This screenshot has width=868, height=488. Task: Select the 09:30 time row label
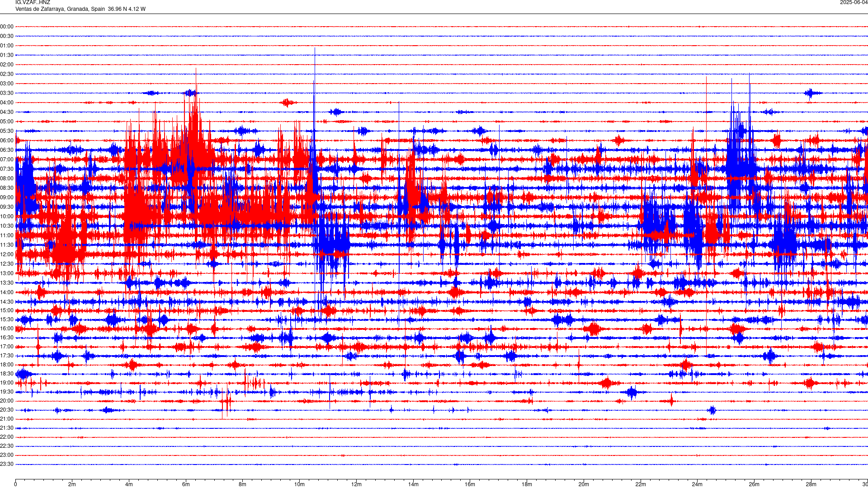point(7,207)
